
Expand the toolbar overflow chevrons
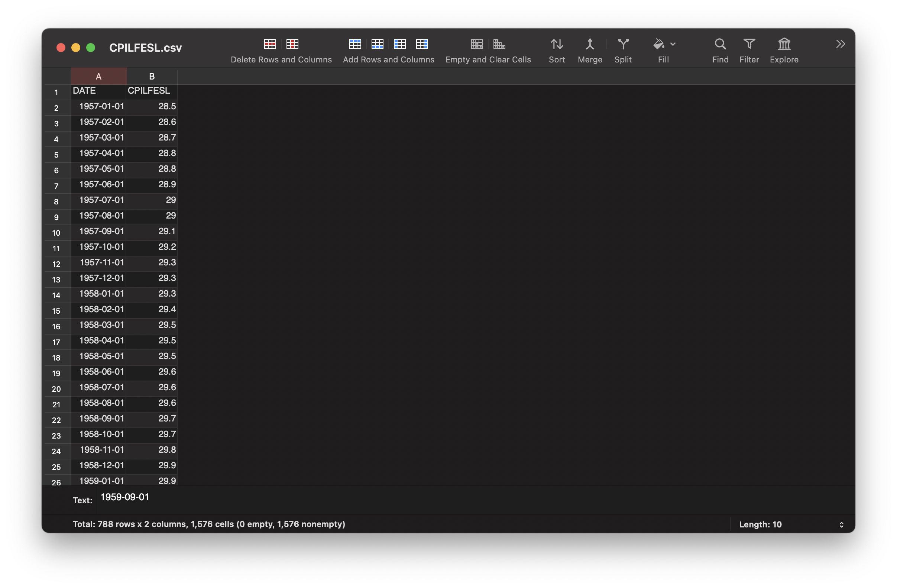coord(840,44)
